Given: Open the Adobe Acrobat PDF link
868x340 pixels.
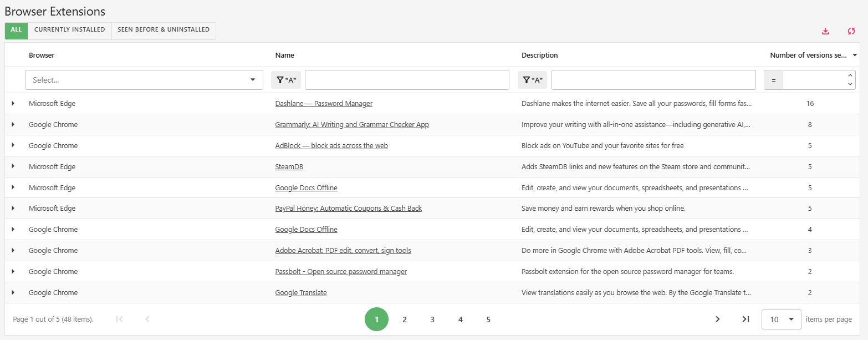Looking at the screenshot, I should pyautogui.click(x=343, y=251).
